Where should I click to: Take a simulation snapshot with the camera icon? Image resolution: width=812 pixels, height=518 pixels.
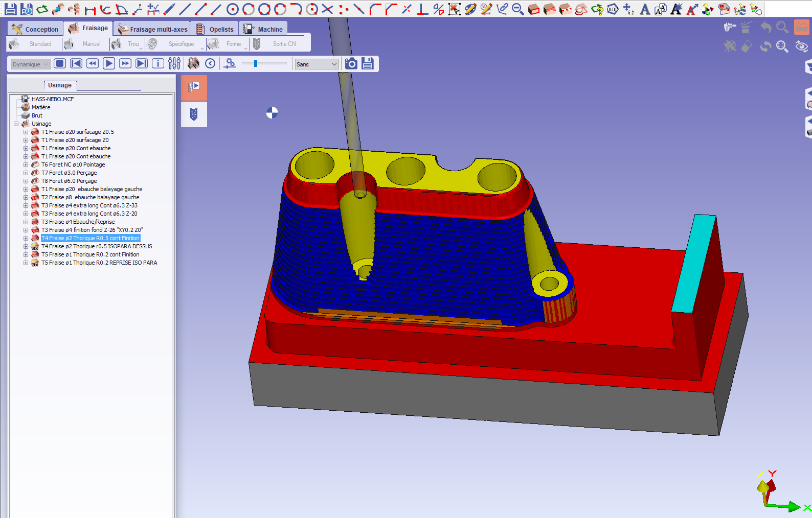[351, 63]
